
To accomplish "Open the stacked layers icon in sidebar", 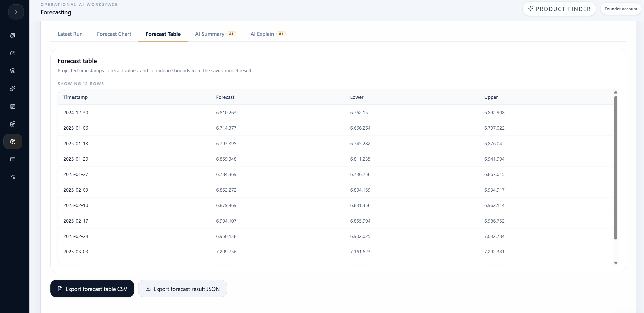I will pyautogui.click(x=13, y=71).
